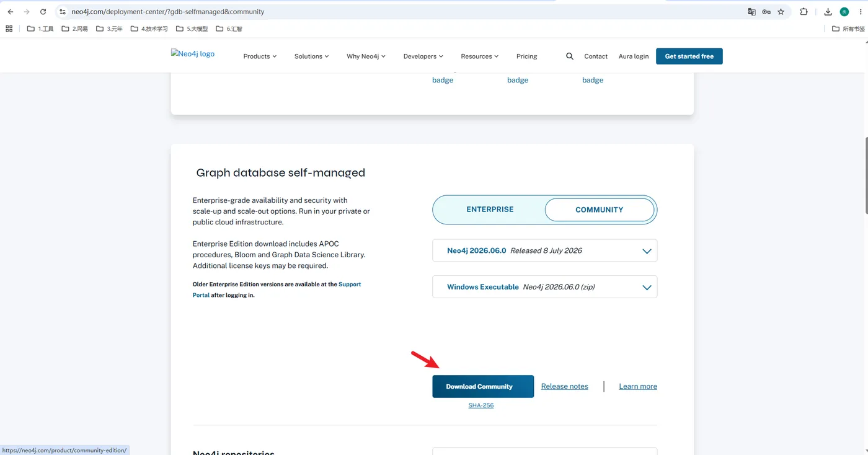Open the browser profile avatar
The image size is (868, 455).
[844, 12]
